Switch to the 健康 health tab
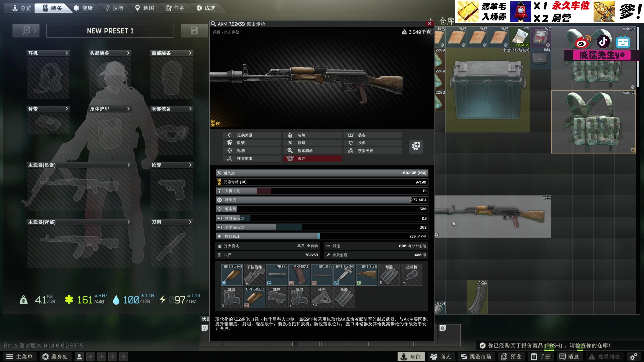This screenshot has width=644, height=362. coord(83,8)
